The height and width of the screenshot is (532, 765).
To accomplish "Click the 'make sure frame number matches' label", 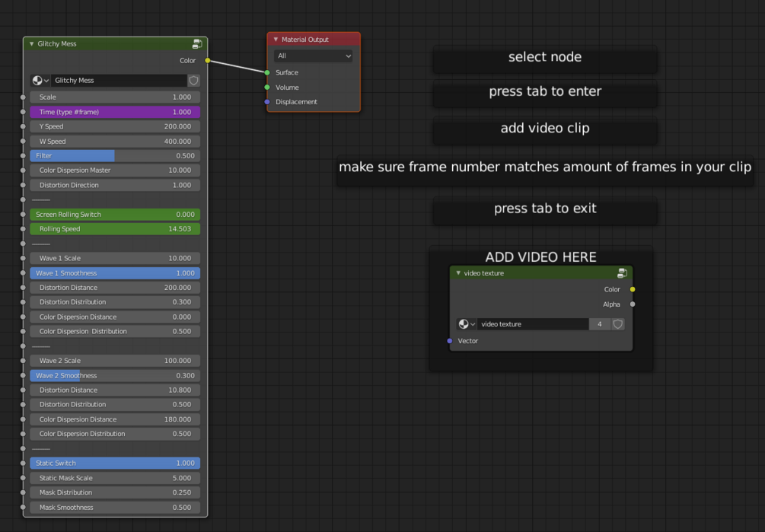I will tap(545, 167).
